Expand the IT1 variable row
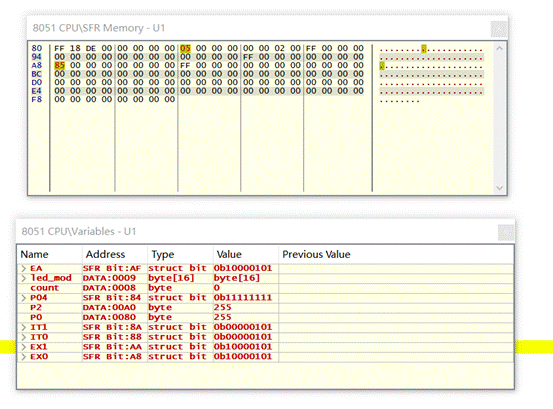The width and height of the screenshot is (553, 409). coord(24,327)
